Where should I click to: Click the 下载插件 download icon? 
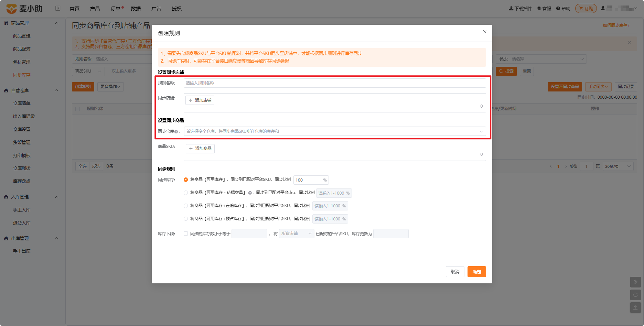point(511,9)
